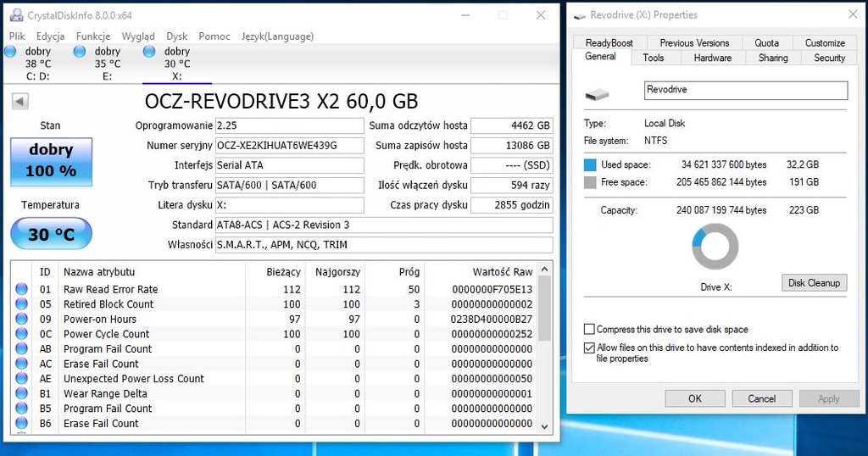Open the Edycja menu

click(50, 36)
